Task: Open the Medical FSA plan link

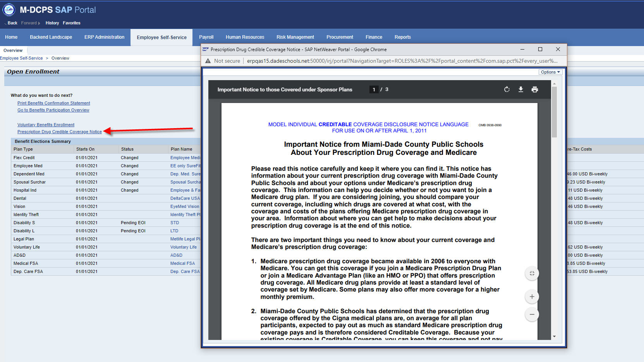Action: 182,263
